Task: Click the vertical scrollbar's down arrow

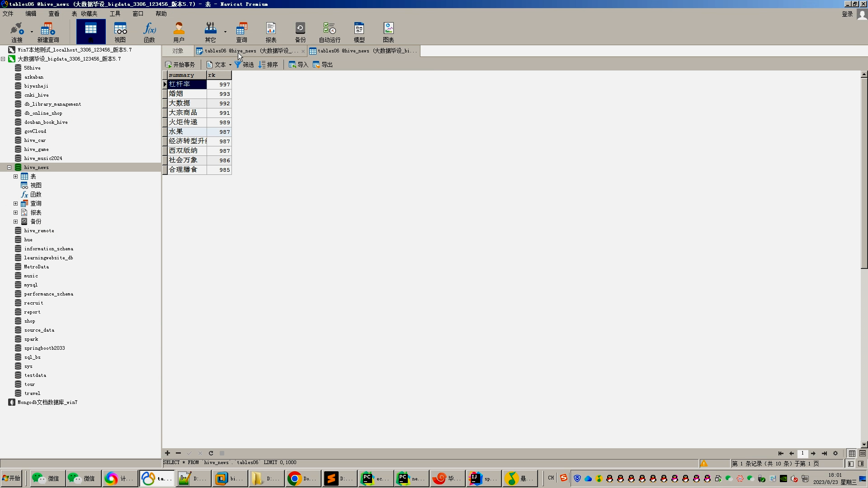Action: (864, 445)
